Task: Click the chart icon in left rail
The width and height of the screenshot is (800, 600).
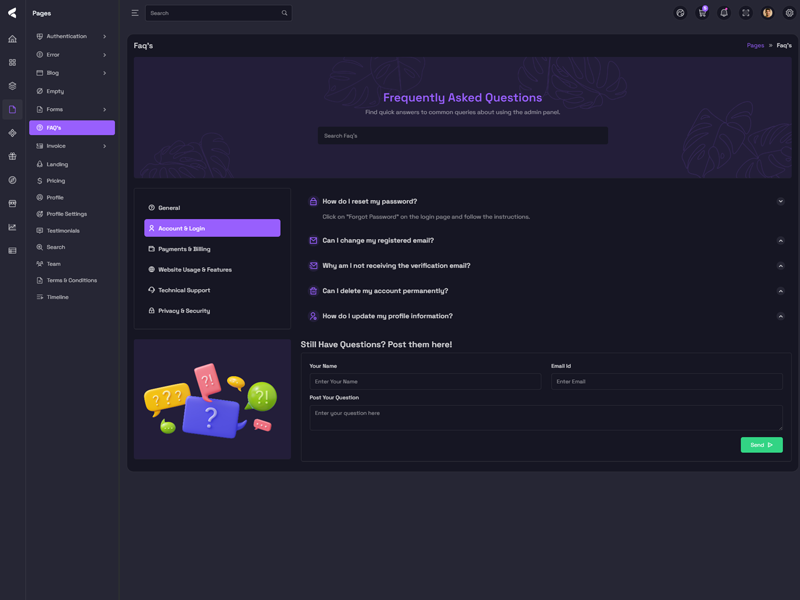Action: point(13,227)
